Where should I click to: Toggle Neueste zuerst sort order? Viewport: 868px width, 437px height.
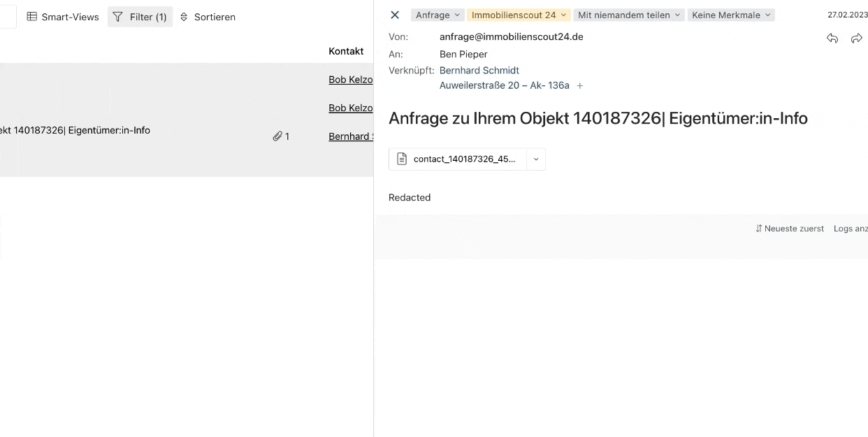pos(790,229)
